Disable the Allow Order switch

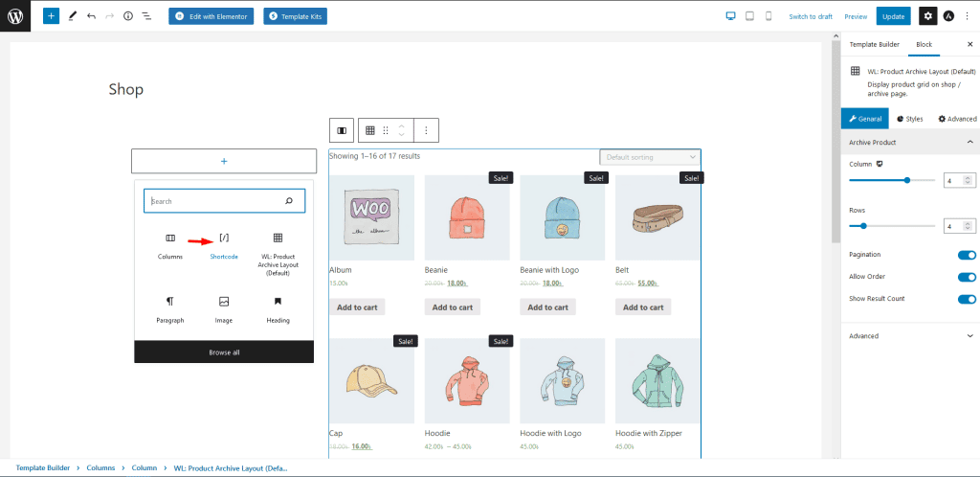tap(967, 277)
